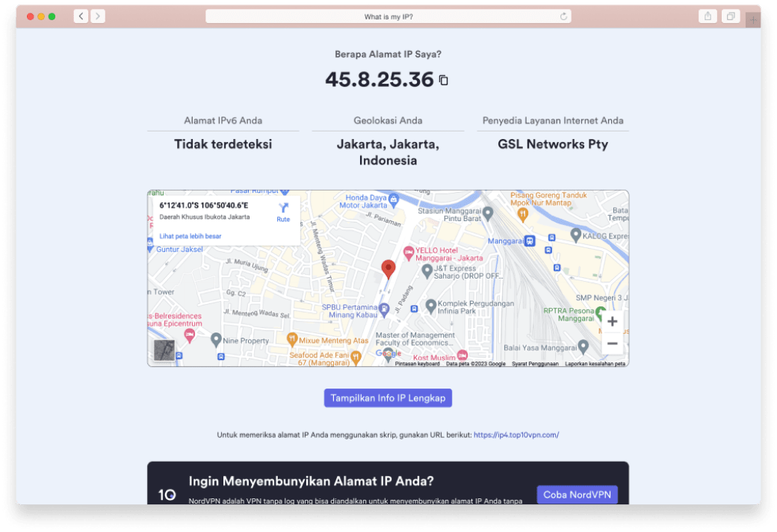Open the ip4.top10vpn.com link

click(x=516, y=435)
